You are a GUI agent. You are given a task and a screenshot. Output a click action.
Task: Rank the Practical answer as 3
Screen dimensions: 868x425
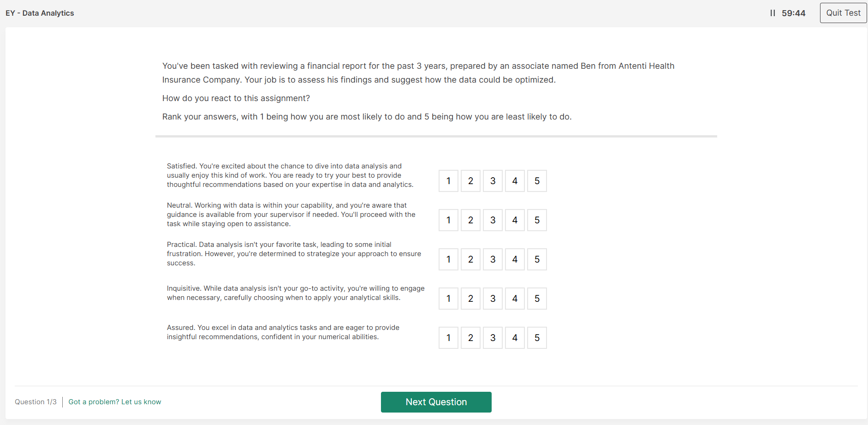[493, 259]
